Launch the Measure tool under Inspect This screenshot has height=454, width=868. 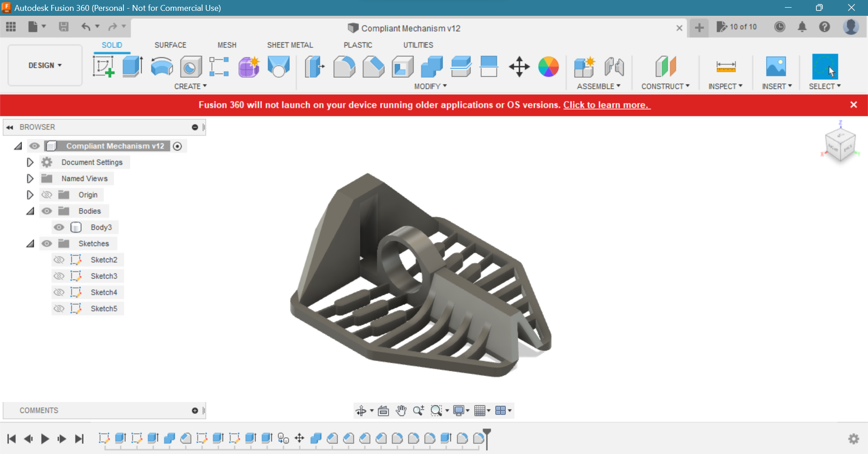(726, 67)
